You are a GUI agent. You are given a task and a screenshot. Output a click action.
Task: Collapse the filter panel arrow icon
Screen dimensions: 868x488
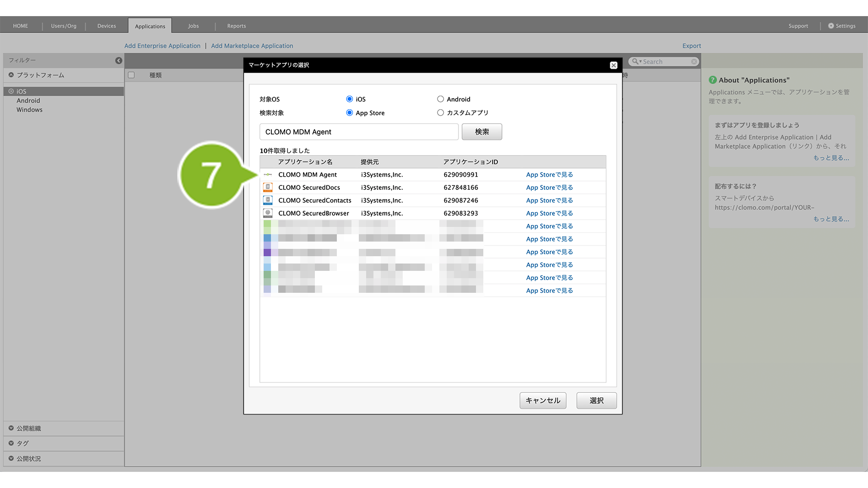(119, 61)
